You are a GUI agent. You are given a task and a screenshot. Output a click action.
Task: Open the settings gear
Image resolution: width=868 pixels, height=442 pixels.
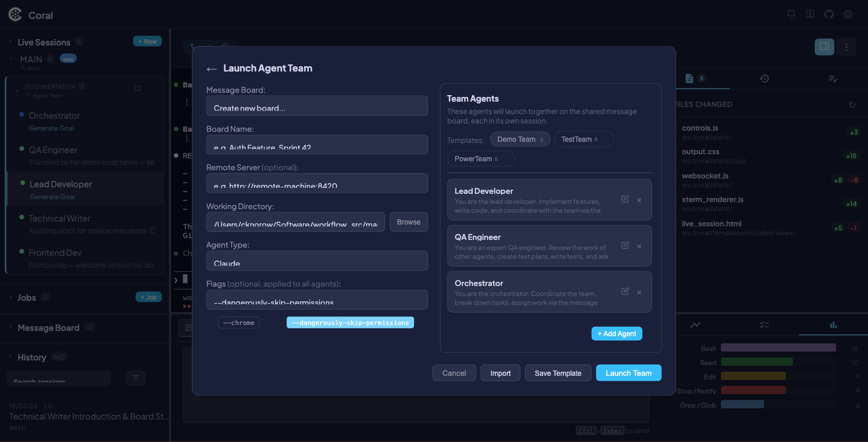click(847, 14)
